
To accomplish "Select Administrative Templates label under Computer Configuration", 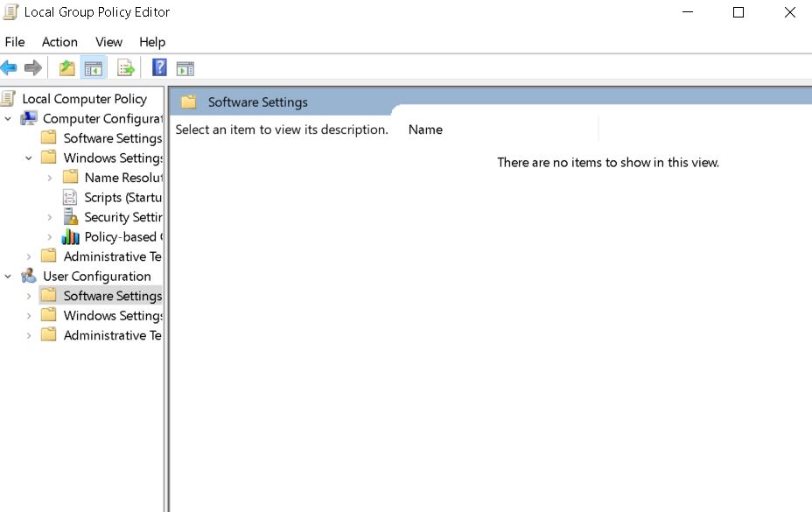I will click(x=112, y=256).
